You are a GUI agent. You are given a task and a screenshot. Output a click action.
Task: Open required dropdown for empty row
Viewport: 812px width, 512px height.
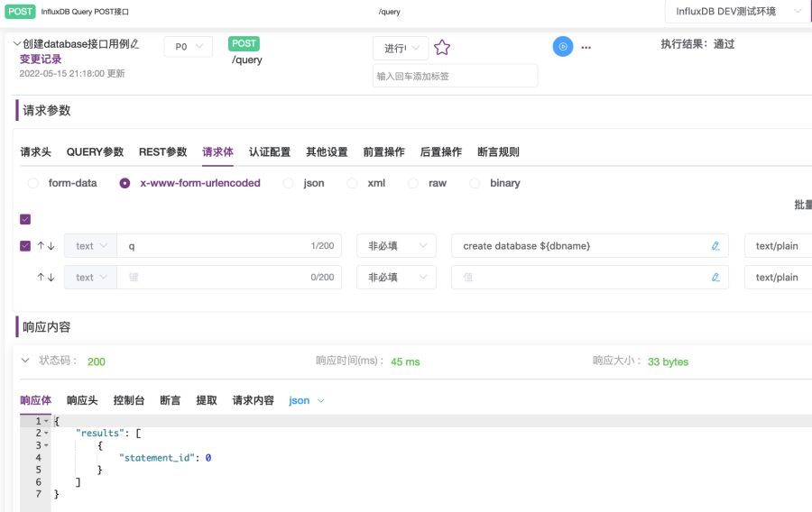click(x=396, y=278)
